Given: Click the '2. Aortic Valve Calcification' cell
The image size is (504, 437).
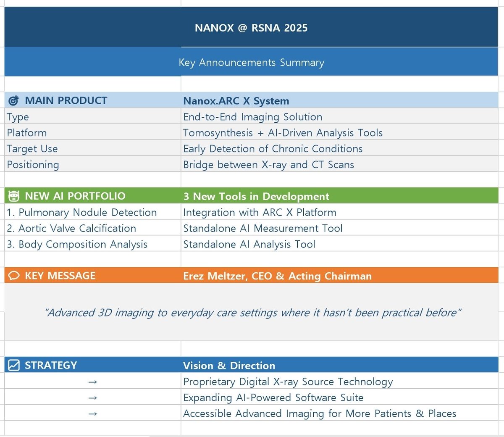Looking at the screenshot, I should 93,228.
